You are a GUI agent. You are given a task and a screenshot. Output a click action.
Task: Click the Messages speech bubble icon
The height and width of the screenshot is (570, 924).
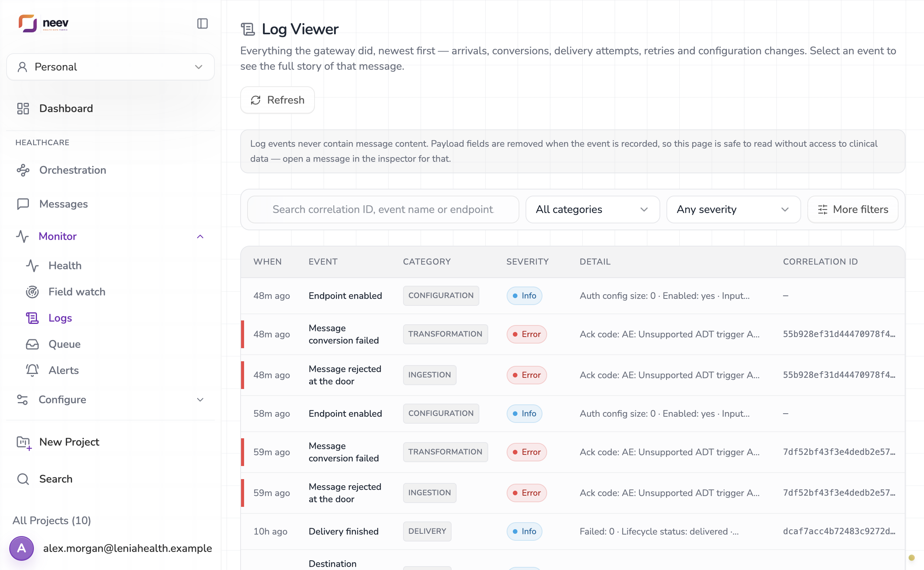23,204
